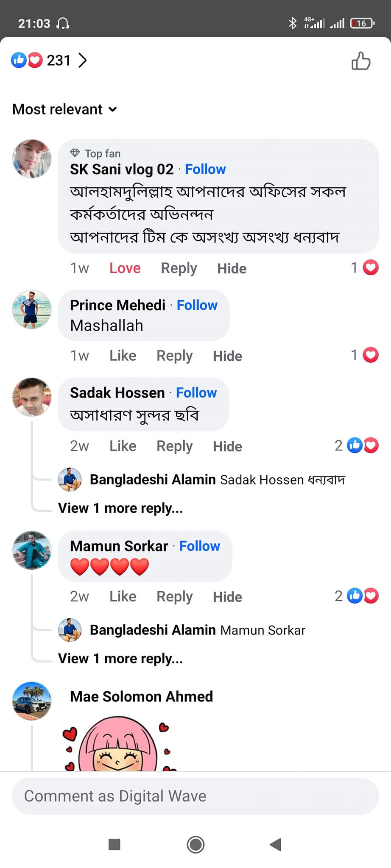Viewport: 391px width, 868px height.
Task: Follow SK Sani vlog 02
Action: (x=205, y=169)
